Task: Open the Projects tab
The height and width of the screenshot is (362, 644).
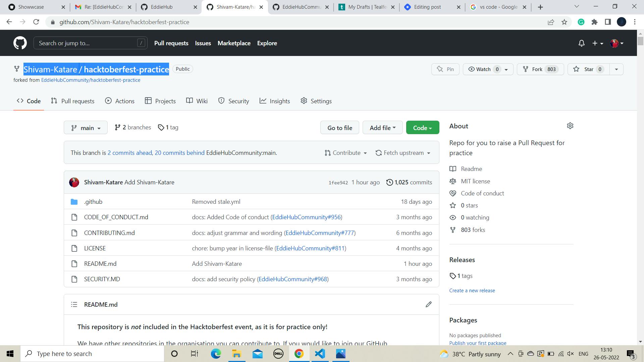Action: (160, 101)
